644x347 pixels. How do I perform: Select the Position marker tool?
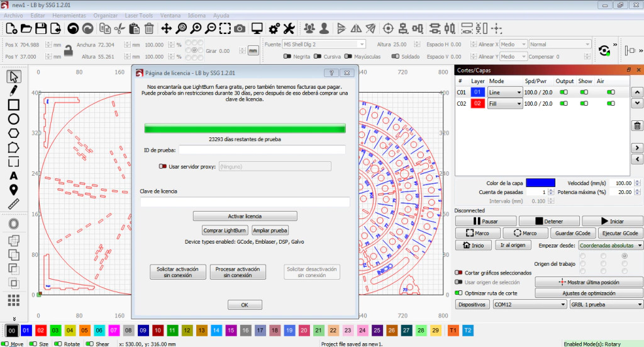(x=14, y=190)
